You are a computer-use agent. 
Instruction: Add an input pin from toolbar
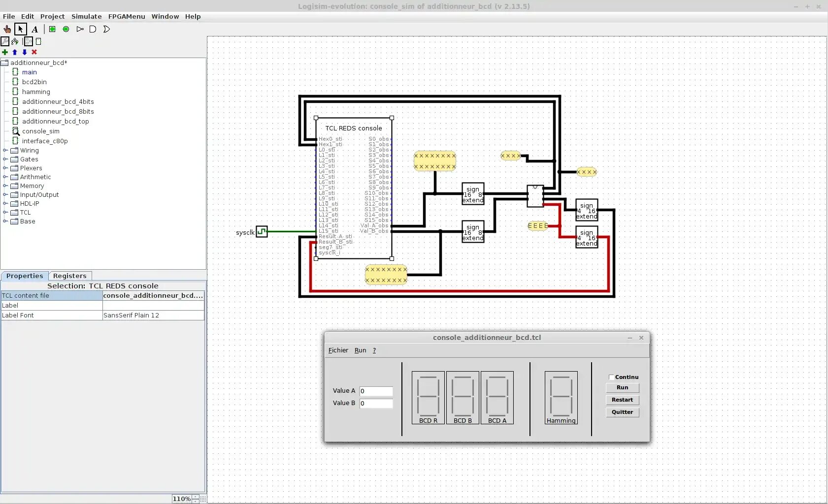tap(52, 29)
